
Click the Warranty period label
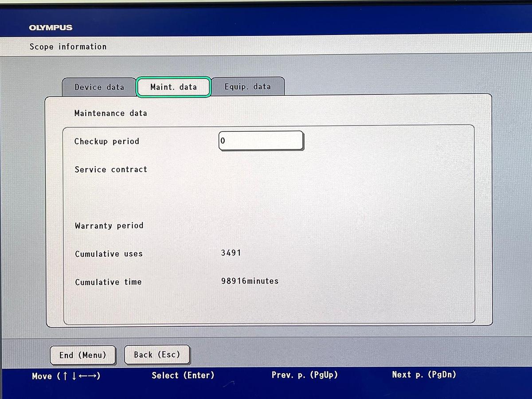coord(109,226)
